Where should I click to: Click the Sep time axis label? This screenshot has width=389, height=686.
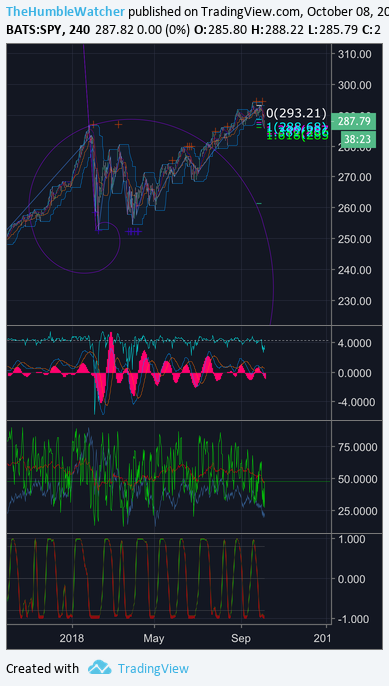pyautogui.click(x=241, y=638)
